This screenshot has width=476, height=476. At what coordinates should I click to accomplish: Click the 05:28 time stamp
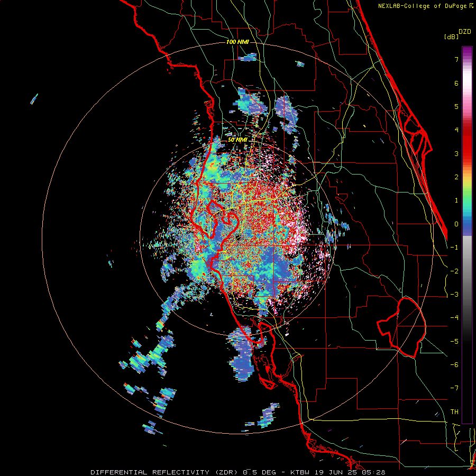[x=374, y=472]
